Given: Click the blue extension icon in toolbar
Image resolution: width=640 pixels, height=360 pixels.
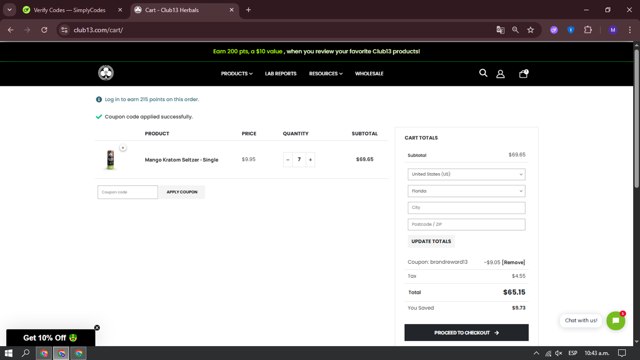Looking at the screenshot, I should click(x=571, y=30).
